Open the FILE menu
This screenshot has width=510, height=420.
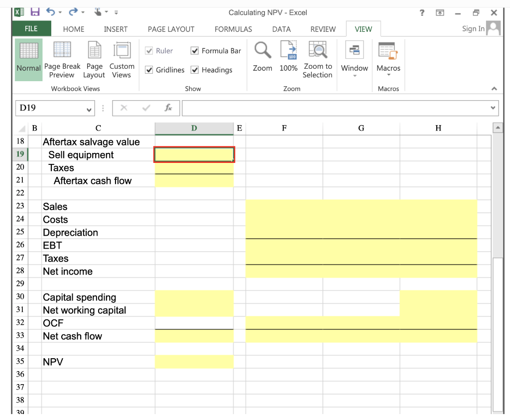pos(31,29)
